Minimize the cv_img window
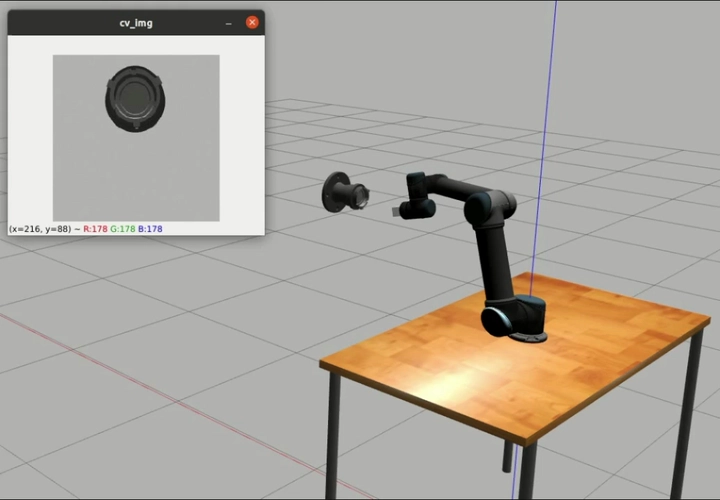720x500 pixels. pyautogui.click(x=229, y=22)
